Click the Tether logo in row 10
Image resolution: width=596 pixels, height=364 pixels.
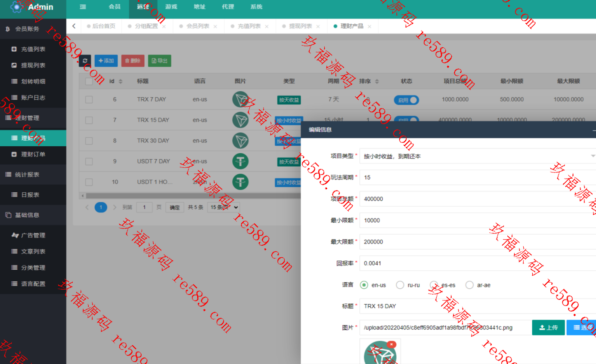coord(241,182)
